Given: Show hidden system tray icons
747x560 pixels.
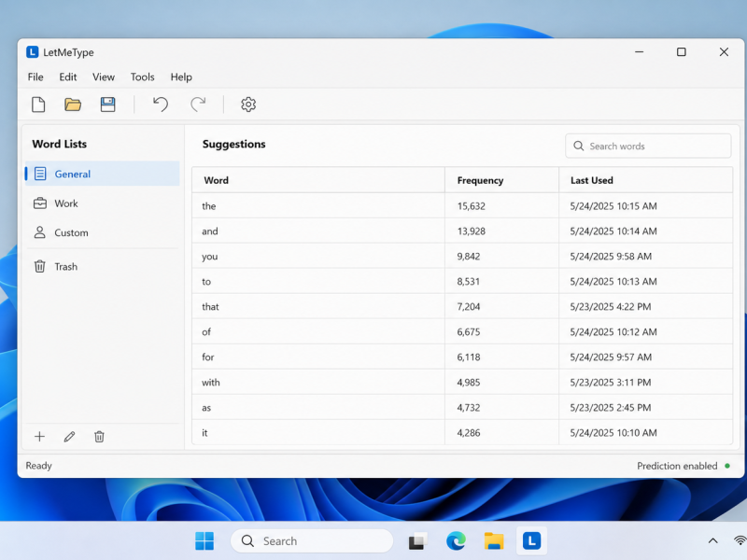Looking at the screenshot, I should point(712,541).
